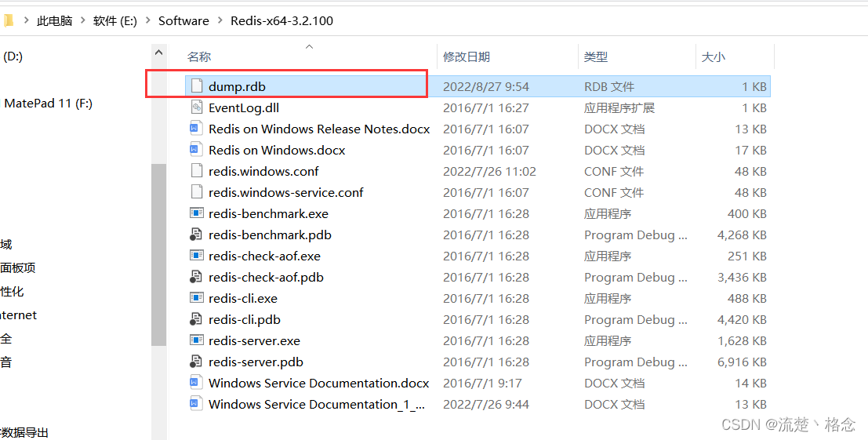Select the Redis on Windows.docx file name
Viewport: 868px width, 440px height.
pos(277,150)
